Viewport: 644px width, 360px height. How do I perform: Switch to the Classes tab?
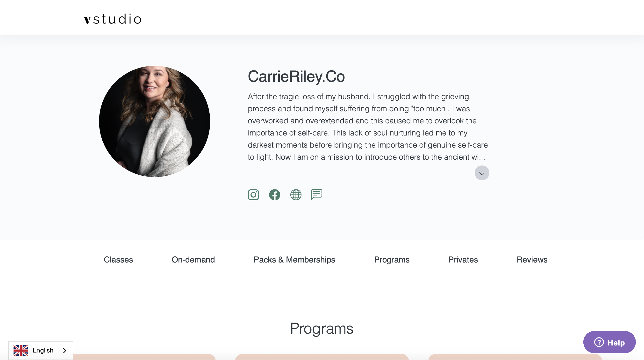(118, 260)
